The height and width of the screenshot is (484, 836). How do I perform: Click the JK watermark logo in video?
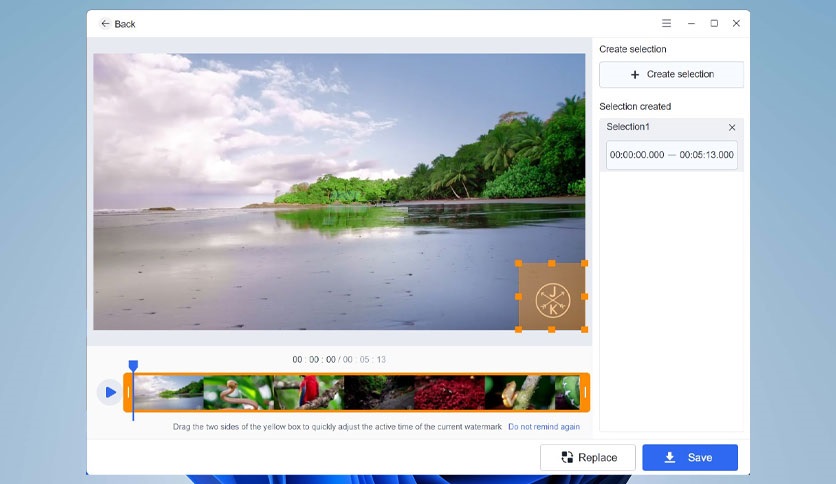(x=551, y=297)
